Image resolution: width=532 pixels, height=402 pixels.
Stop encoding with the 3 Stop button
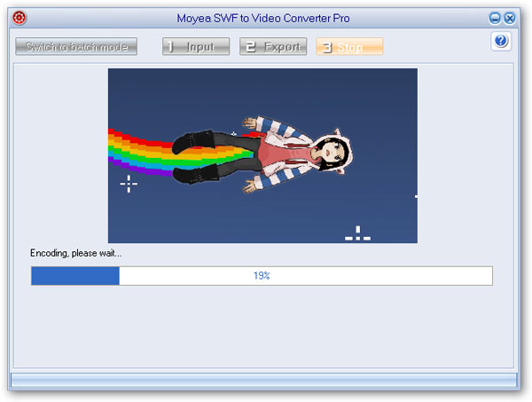click(349, 46)
